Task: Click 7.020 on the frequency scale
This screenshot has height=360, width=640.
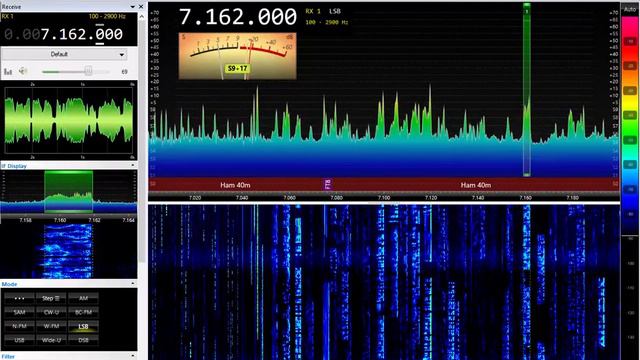Action: 195,198
